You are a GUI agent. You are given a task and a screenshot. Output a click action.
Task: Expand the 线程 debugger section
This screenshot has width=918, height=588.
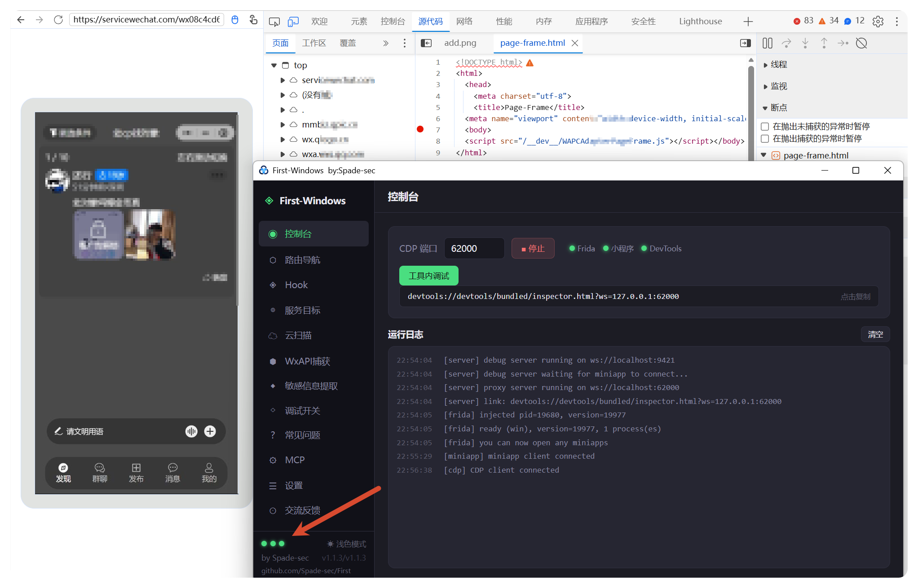click(766, 65)
